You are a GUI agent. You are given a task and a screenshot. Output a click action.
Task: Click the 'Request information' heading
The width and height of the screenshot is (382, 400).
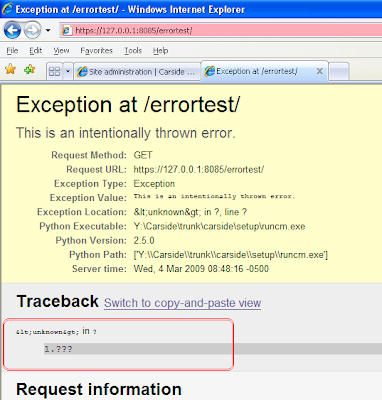pyautogui.click(x=99, y=389)
